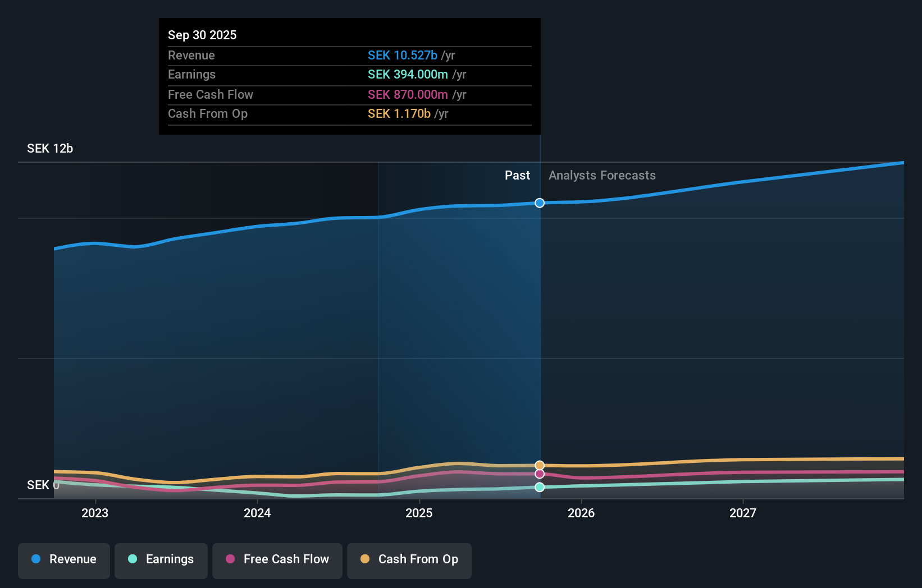Click the blue Revenue data point marker
This screenshot has height=588, width=922.
tap(540, 203)
